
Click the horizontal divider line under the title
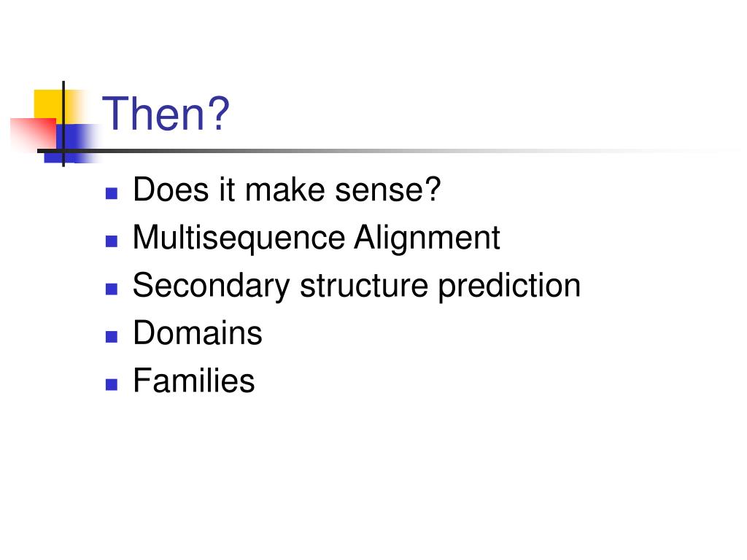[381, 151]
